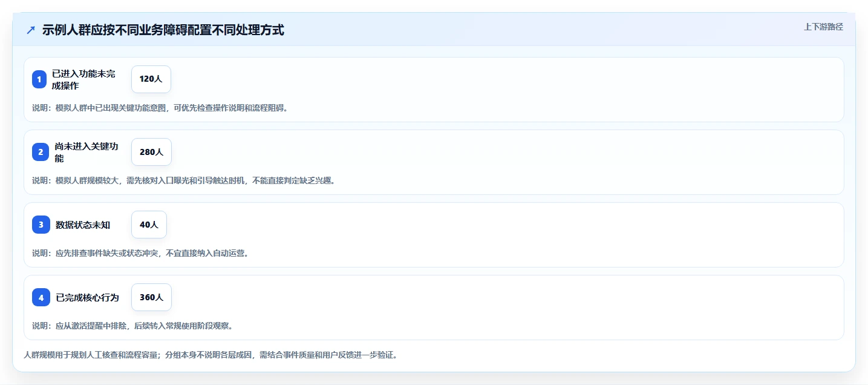Click the footer note starting 人群规模用于规划
This screenshot has width=868, height=385.
click(210, 355)
